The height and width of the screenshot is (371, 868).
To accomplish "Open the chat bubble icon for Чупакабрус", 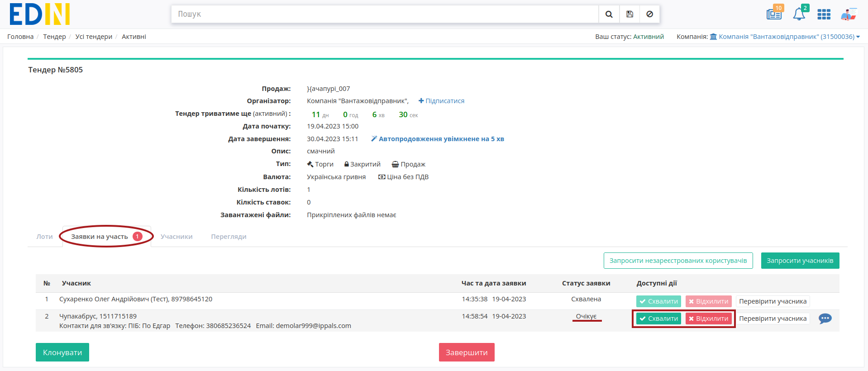I will click(x=825, y=319).
